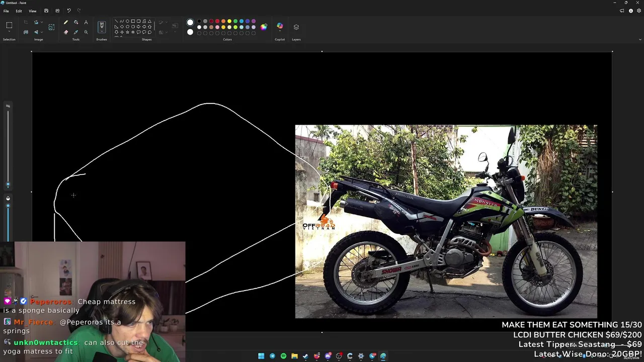Select the Magnifier zoom tool
Viewport: 644px width, 362px height.
[86, 32]
